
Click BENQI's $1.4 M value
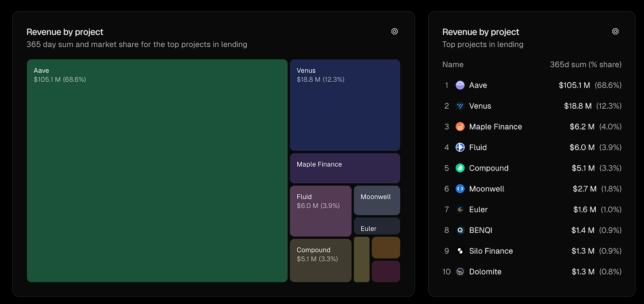click(583, 230)
